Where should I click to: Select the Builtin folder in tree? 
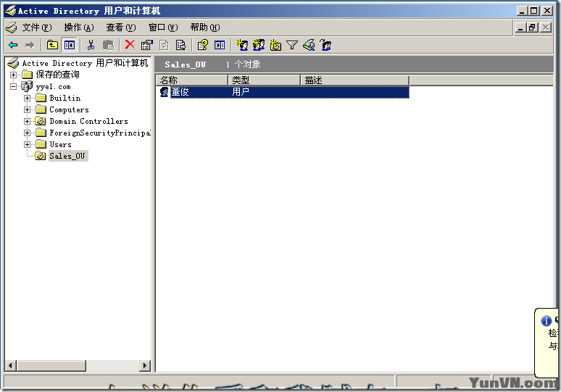65,98
